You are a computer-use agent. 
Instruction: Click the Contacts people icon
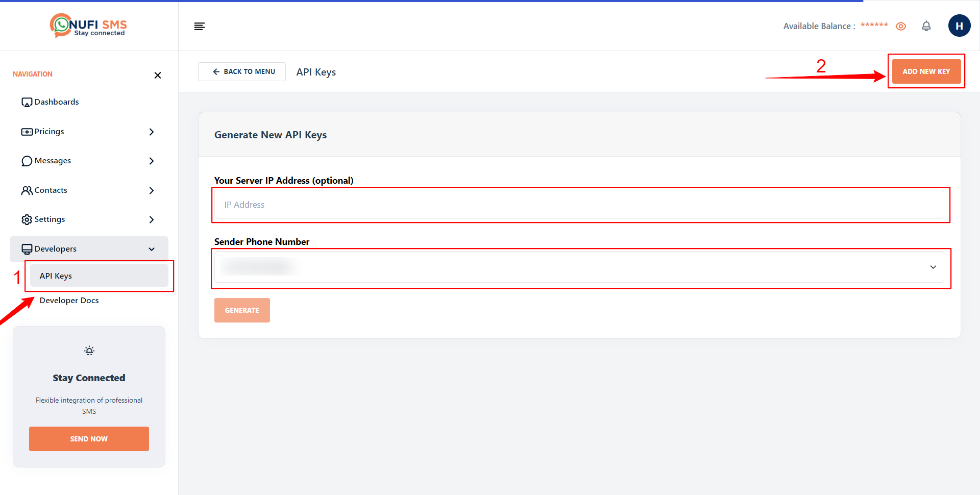click(27, 190)
